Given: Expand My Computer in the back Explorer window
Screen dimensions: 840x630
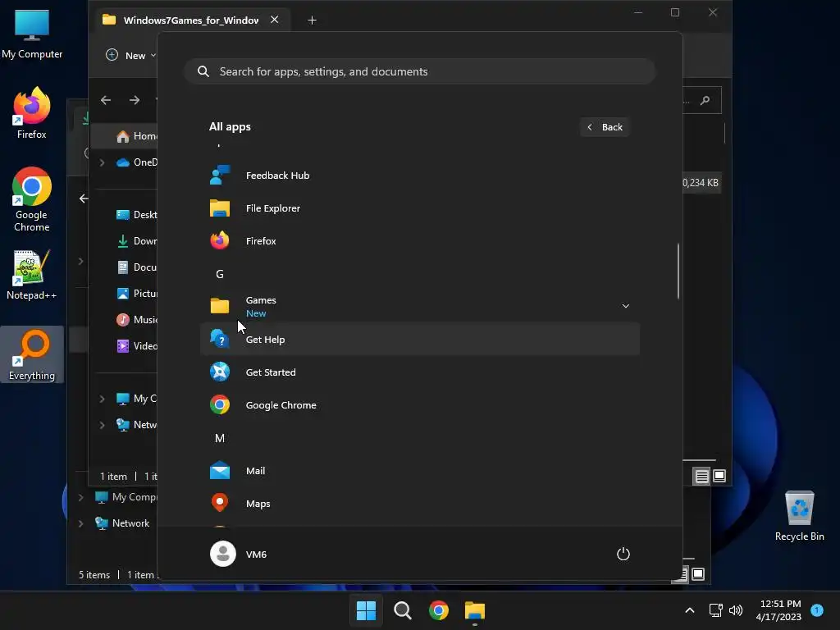Looking at the screenshot, I should tap(80, 497).
